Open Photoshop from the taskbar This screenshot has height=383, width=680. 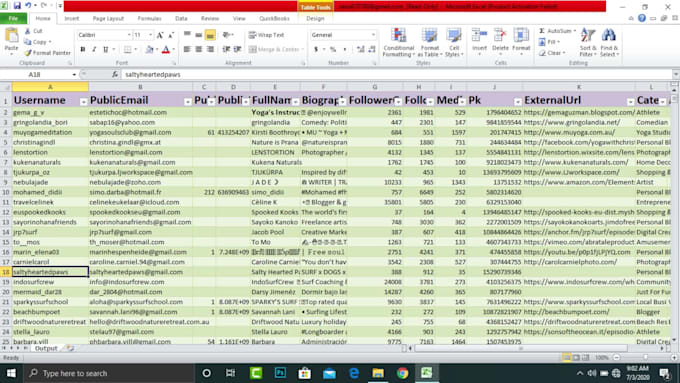click(281, 373)
